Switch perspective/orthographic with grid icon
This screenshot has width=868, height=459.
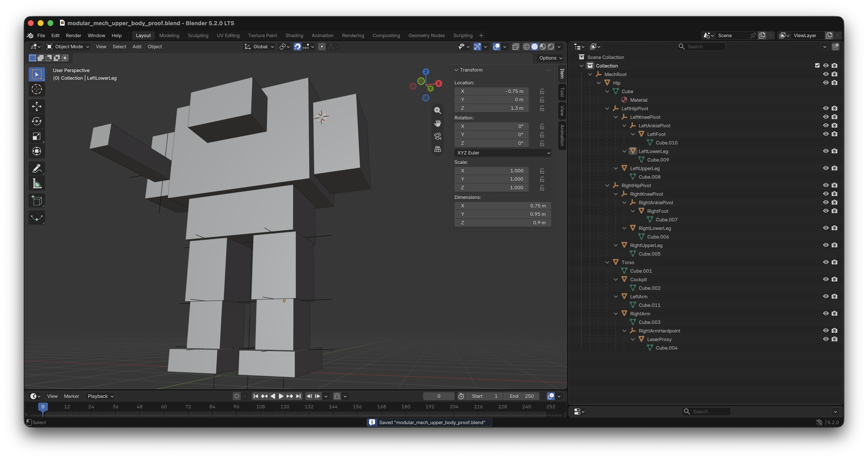point(437,149)
